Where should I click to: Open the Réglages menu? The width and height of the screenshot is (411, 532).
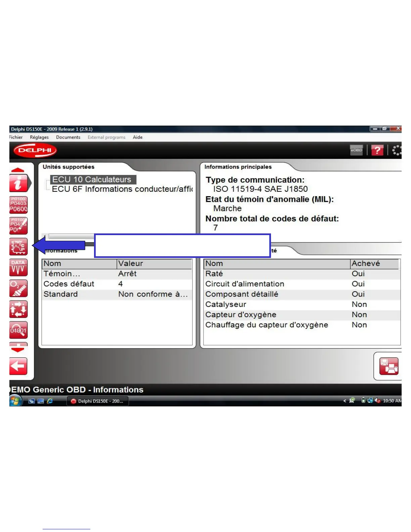click(x=39, y=137)
